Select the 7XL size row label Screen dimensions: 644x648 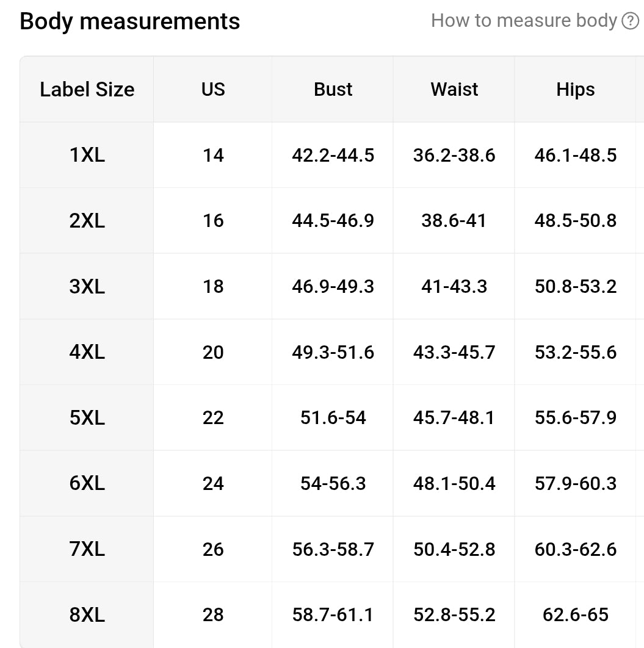(x=87, y=549)
